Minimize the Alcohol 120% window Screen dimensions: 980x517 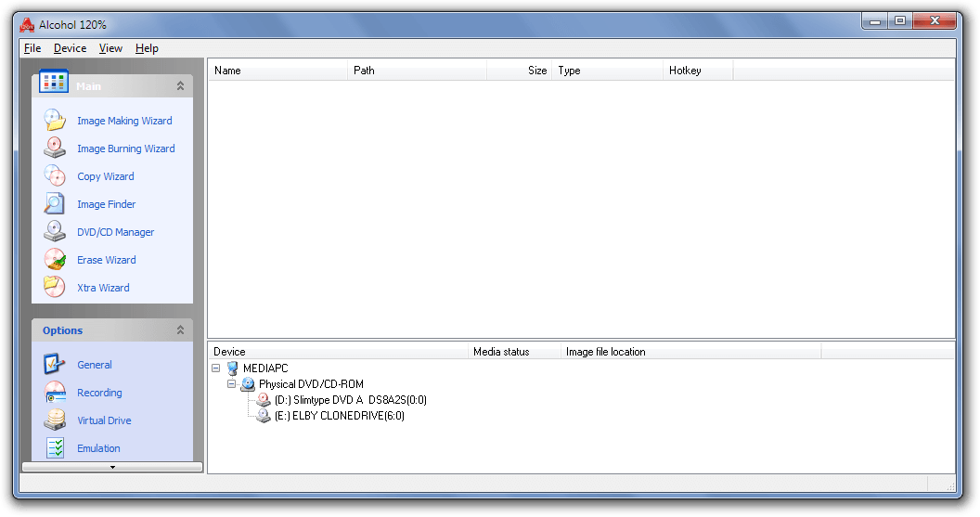pos(875,21)
